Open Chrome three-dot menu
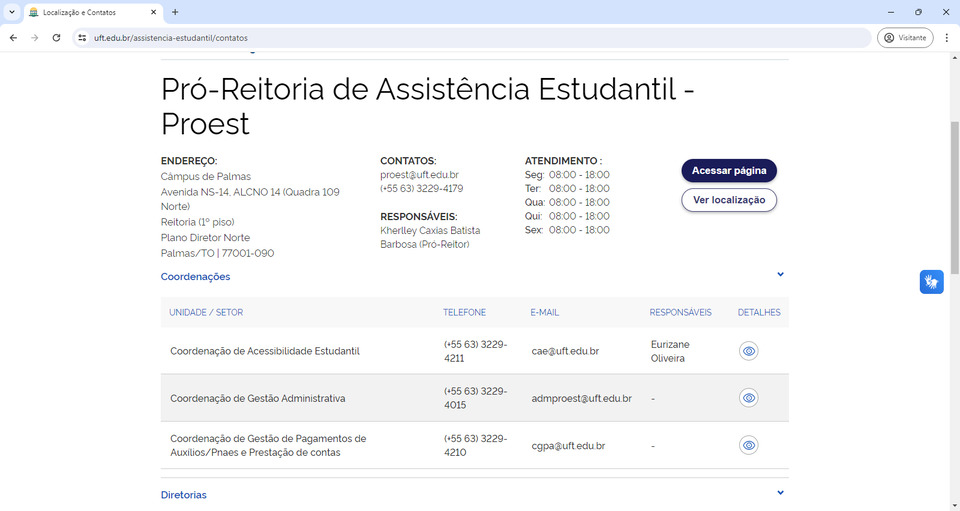This screenshot has height=511, width=960. point(946,38)
